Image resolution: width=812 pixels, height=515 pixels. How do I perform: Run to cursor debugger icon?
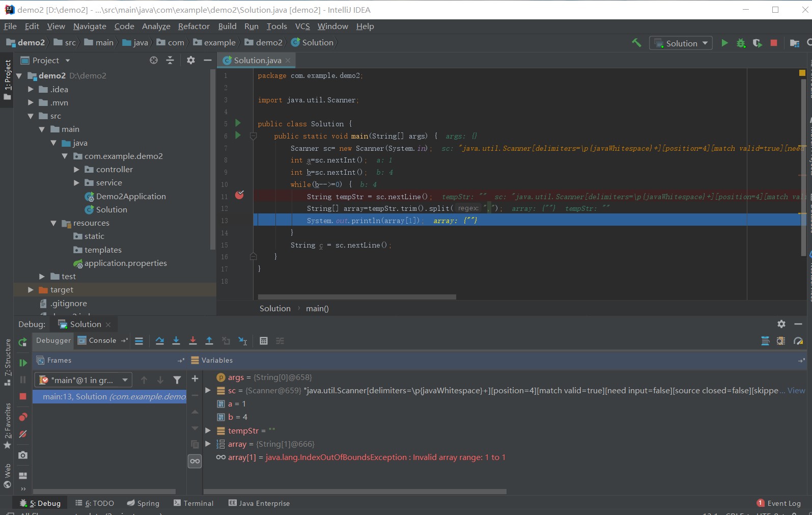point(243,341)
